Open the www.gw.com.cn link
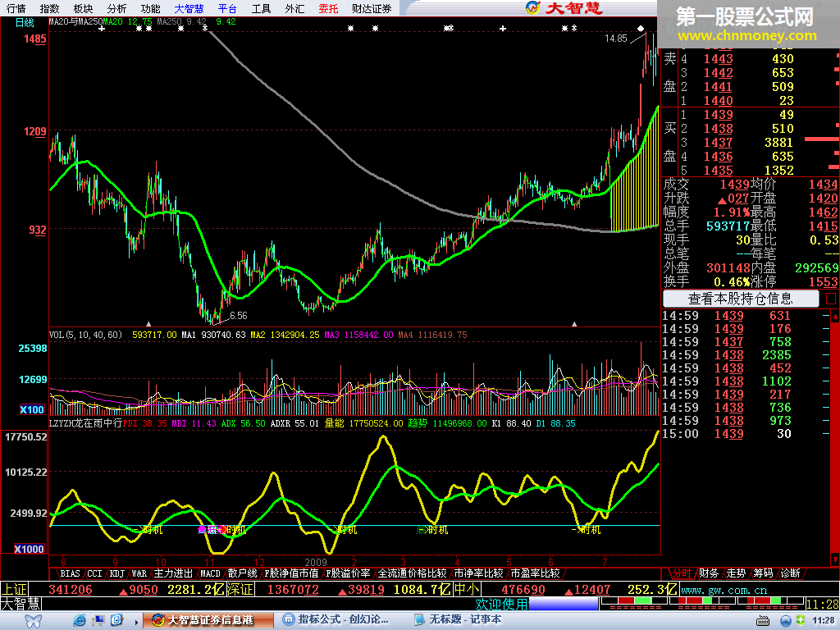 pos(724,590)
